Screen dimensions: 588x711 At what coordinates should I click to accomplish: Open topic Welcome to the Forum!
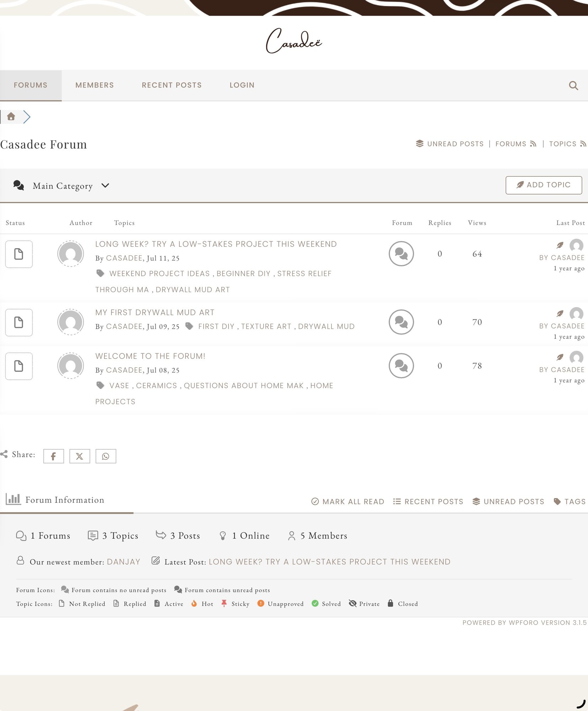(150, 356)
